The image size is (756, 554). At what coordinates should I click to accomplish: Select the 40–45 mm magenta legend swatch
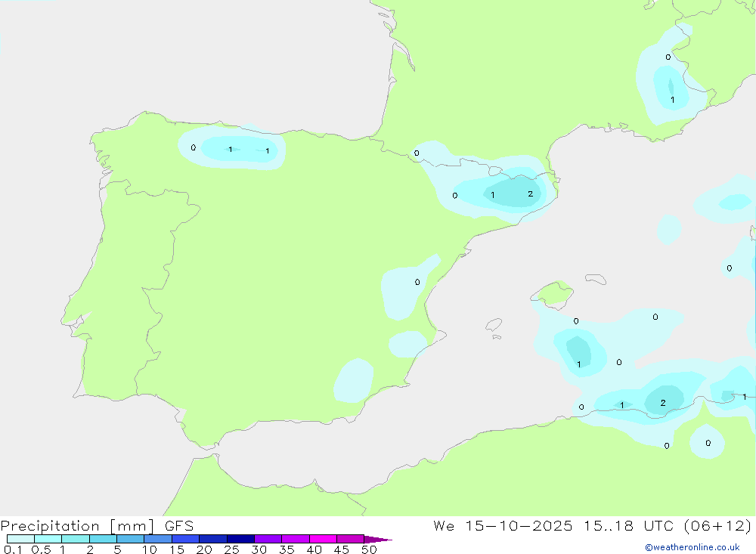(x=323, y=539)
